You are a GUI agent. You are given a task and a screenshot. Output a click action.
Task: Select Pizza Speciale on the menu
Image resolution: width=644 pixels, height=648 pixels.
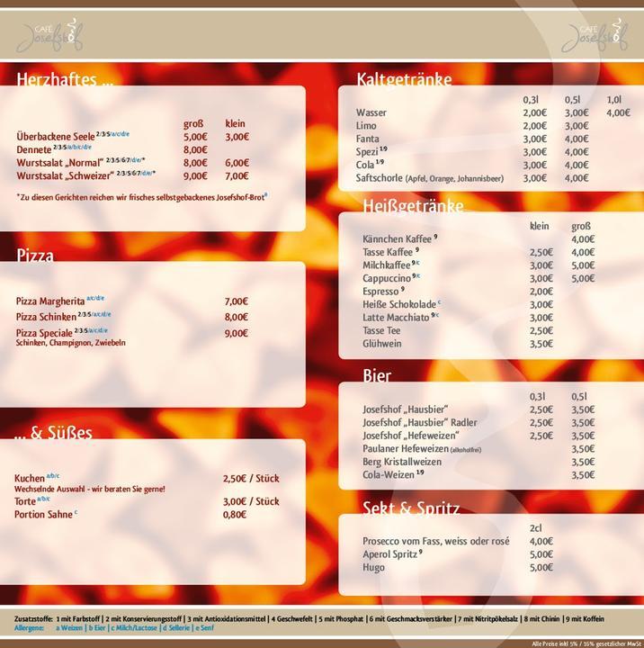tap(45, 333)
